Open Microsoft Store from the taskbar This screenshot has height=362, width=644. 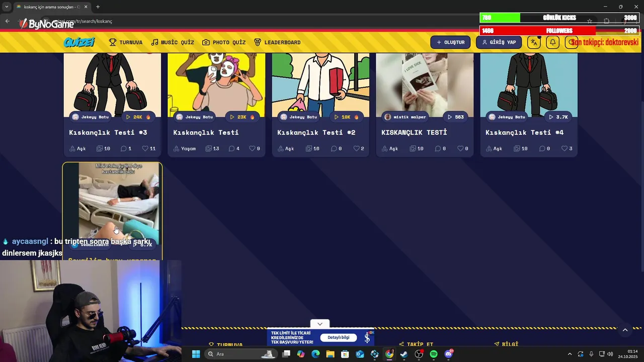pyautogui.click(x=345, y=354)
